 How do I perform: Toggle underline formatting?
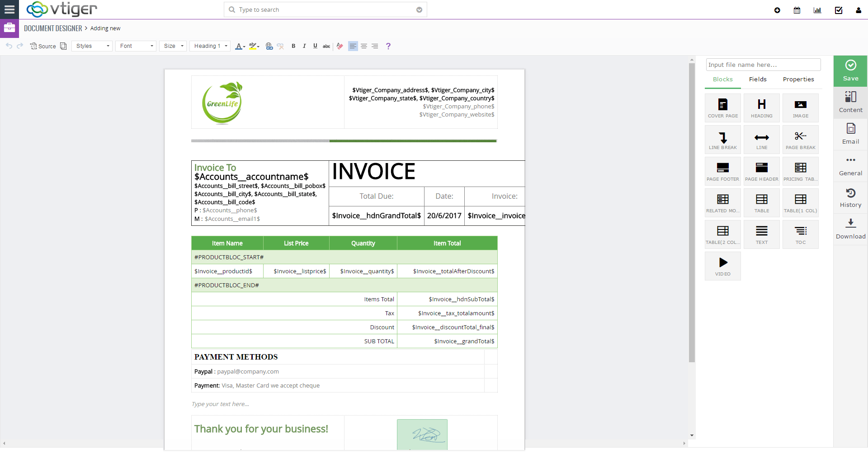coord(315,46)
